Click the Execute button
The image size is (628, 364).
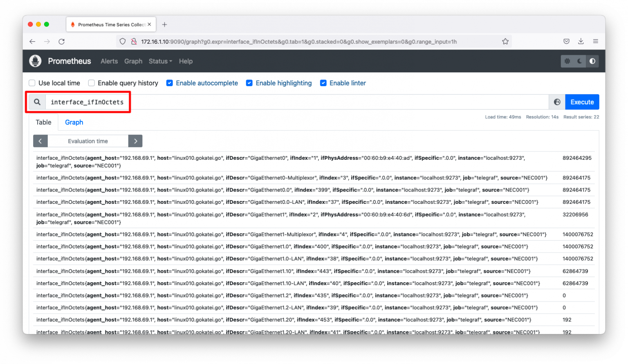[x=581, y=102]
